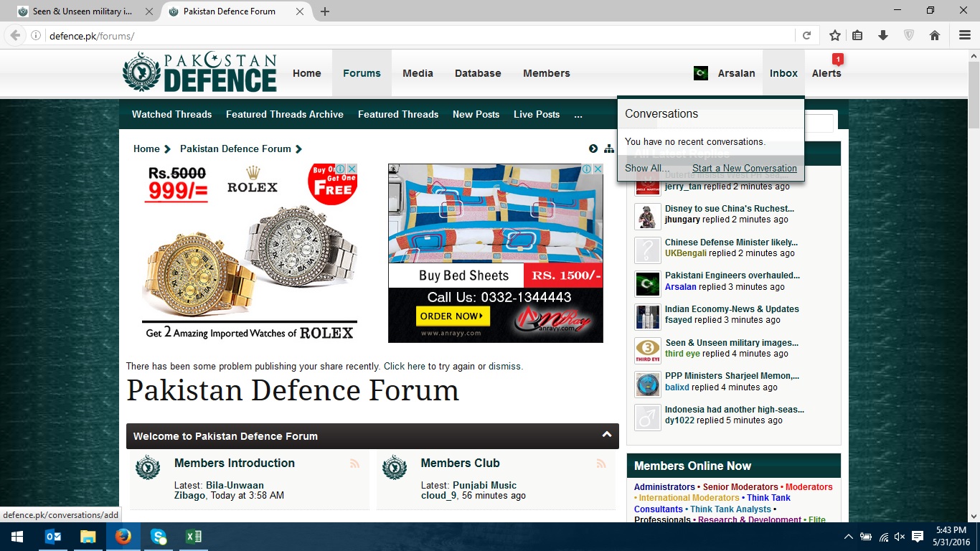
Task: Open Excel from the taskbar
Action: click(194, 537)
